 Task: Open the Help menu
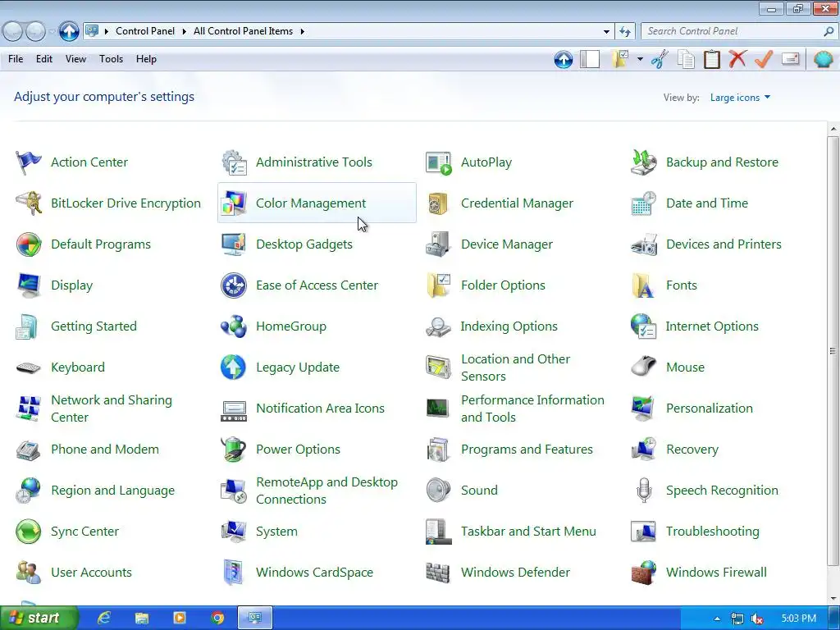pyautogui.click(x=146, y=59)
